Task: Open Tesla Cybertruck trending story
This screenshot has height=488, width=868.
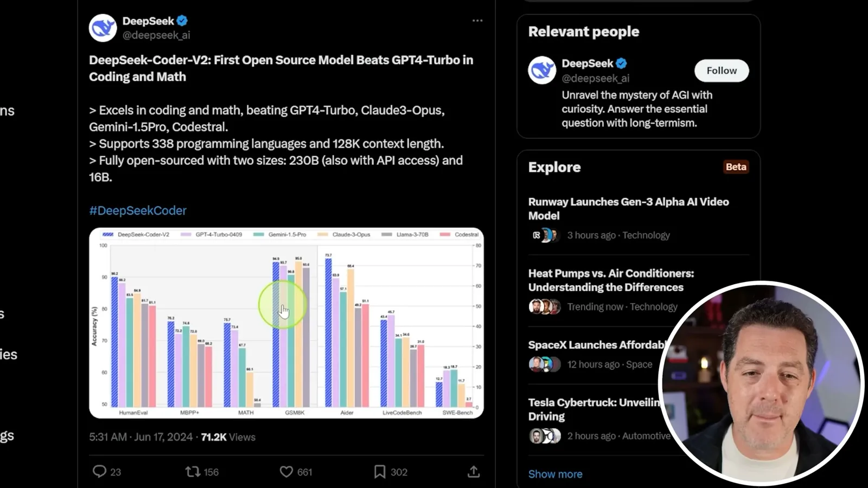Action: pyautogui.click(x=594, y=409)
